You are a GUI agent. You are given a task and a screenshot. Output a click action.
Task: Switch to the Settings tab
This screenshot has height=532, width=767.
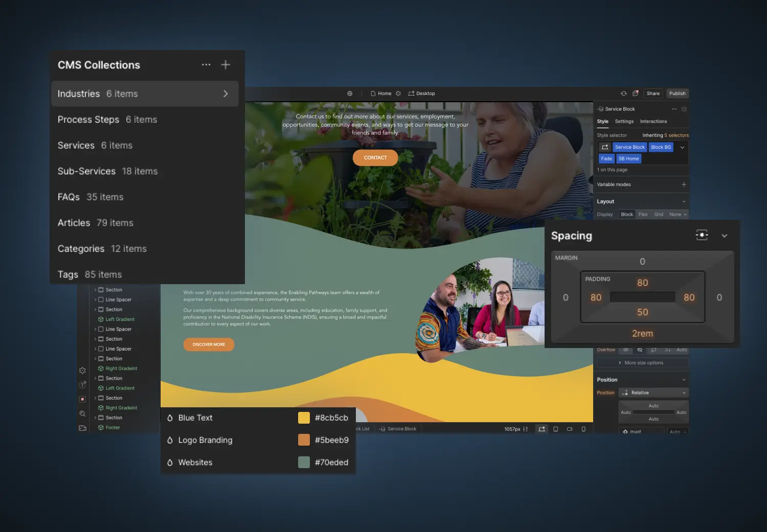point(624,122)
